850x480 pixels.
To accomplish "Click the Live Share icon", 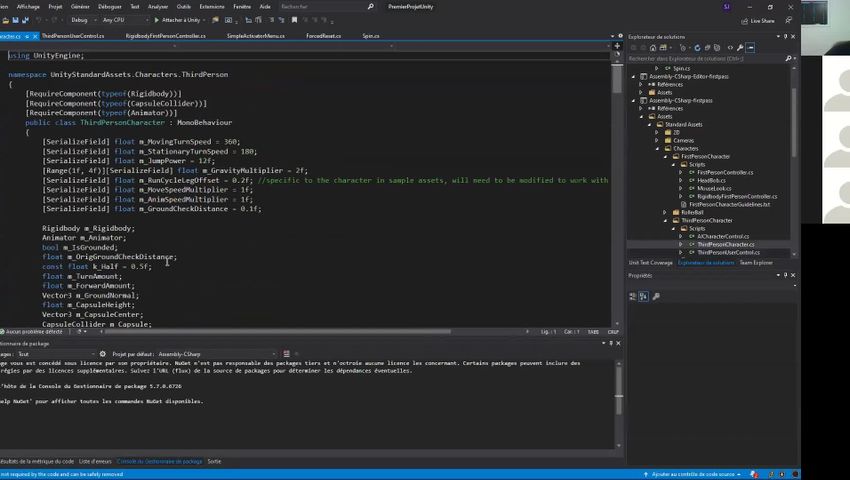I will click(745, 21).
